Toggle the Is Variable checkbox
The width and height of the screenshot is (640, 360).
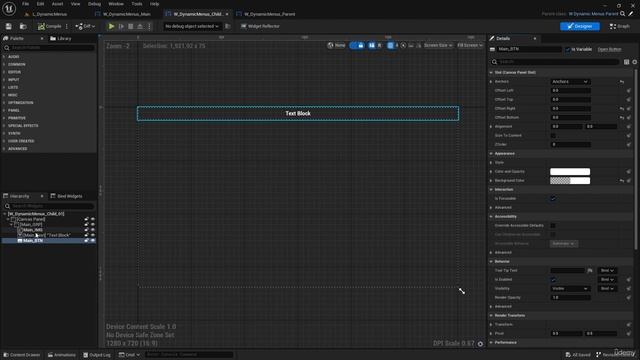(x=568, y=49)
